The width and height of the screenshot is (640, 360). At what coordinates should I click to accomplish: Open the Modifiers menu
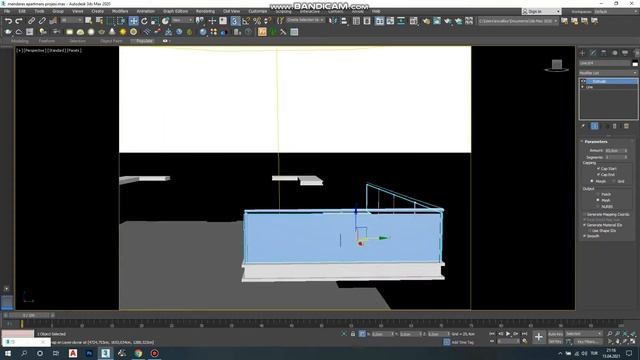tap(120, 11)
